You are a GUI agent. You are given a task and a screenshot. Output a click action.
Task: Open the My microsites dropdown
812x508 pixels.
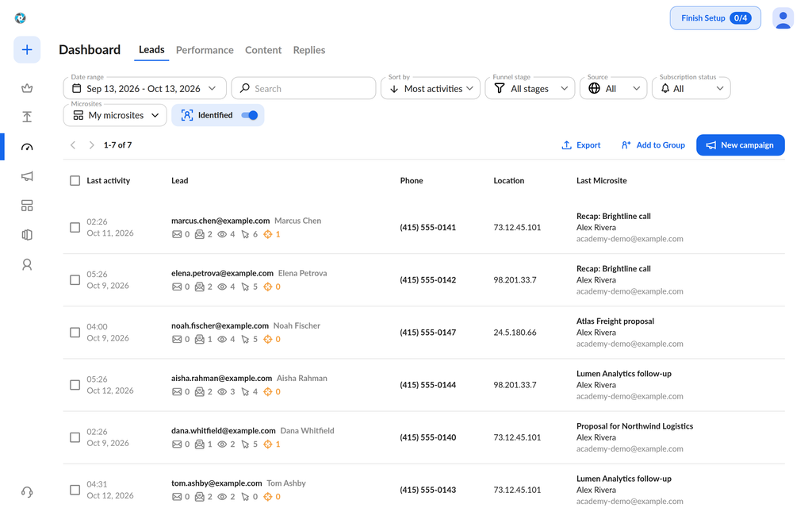tap(115, 115)
